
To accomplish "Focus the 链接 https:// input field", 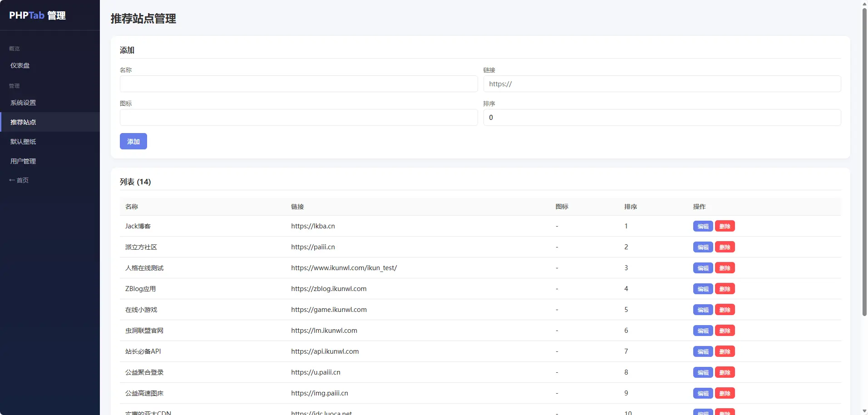I will pyautogui.click(x=662, y=84).
